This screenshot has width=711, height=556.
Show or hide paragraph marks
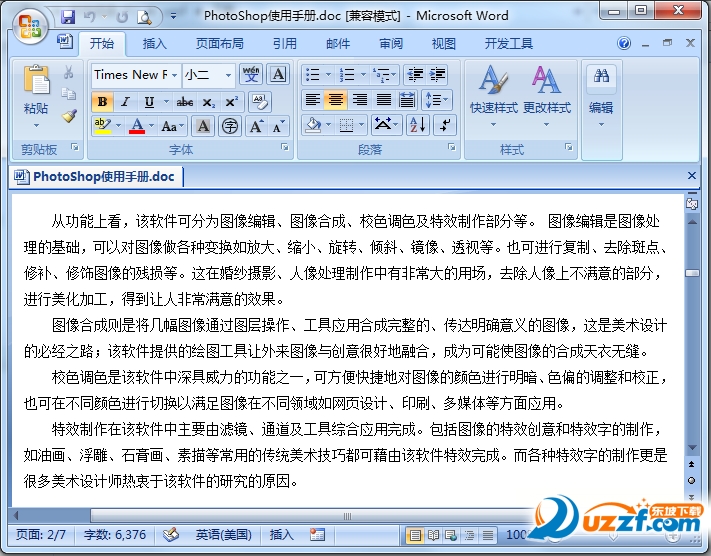[x=444, y=125]
